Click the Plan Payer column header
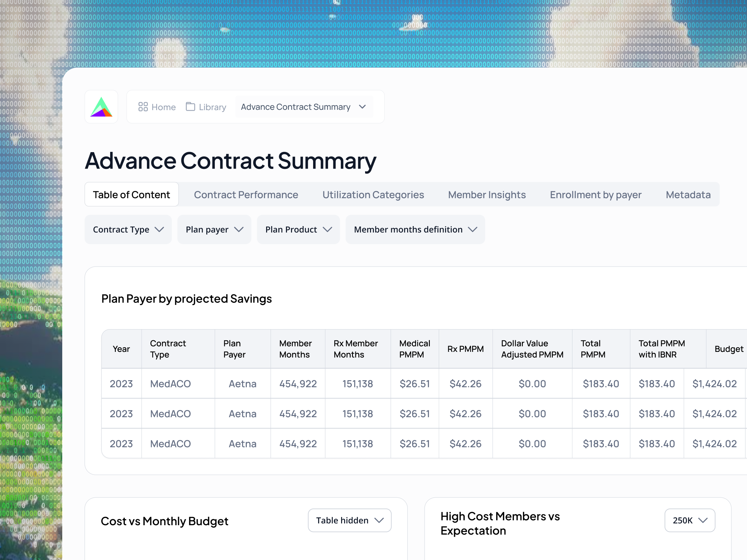The width and height of the screenshot is (747, 560). [243, 349]
